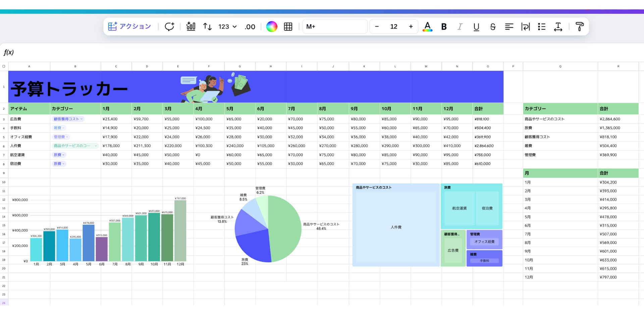
Task: Decrease font size with minus button
Action: click(377, 27)
